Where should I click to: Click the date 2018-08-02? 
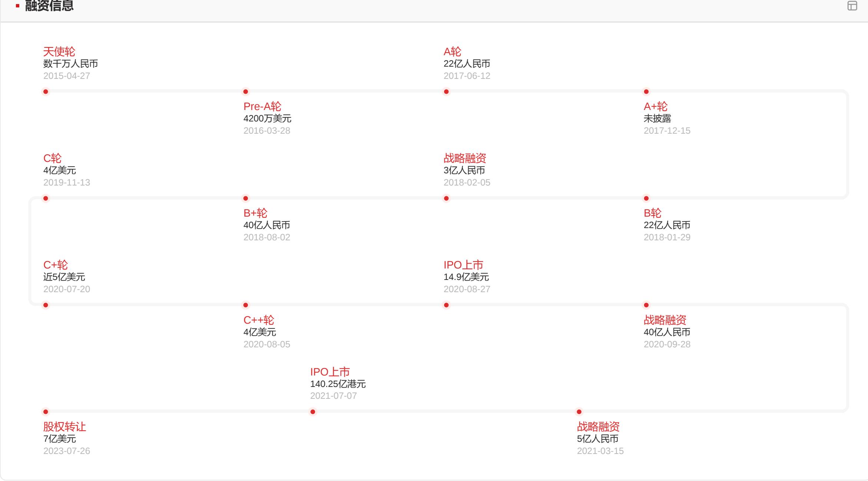(267, 237)
